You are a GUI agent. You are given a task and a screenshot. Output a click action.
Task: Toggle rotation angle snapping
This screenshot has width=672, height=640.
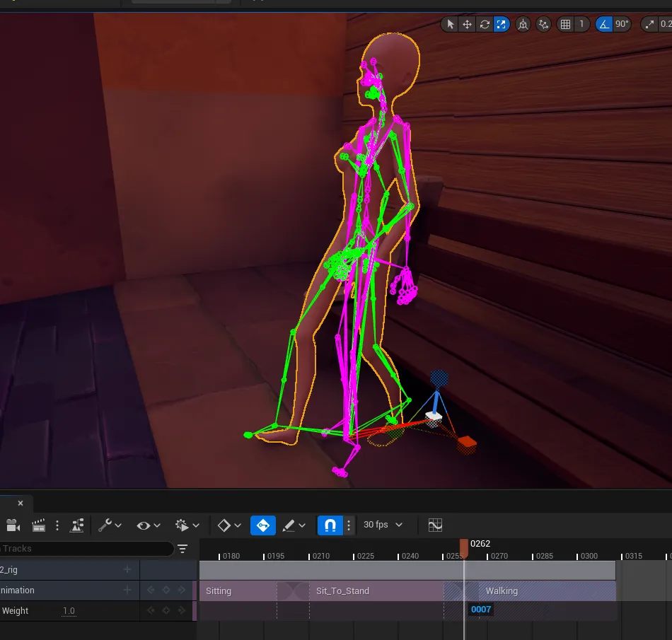click(604, 25)
